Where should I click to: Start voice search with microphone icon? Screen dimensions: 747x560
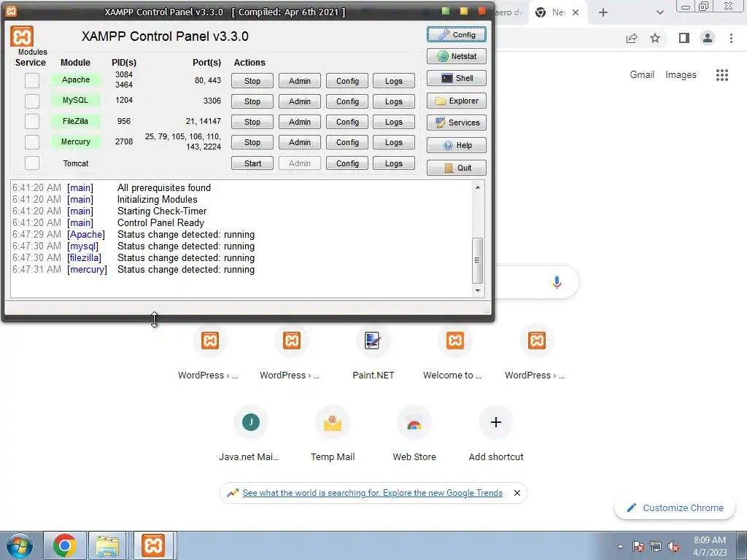557,282
